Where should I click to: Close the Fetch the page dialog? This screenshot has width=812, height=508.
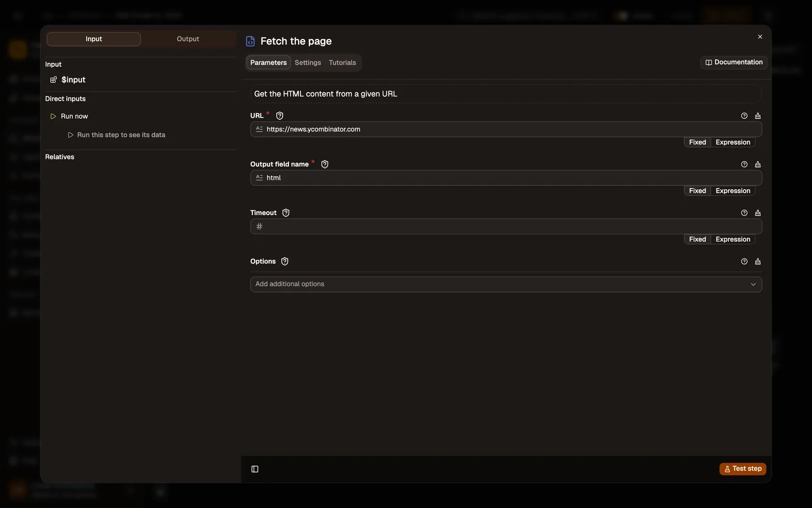pos(760,37)
